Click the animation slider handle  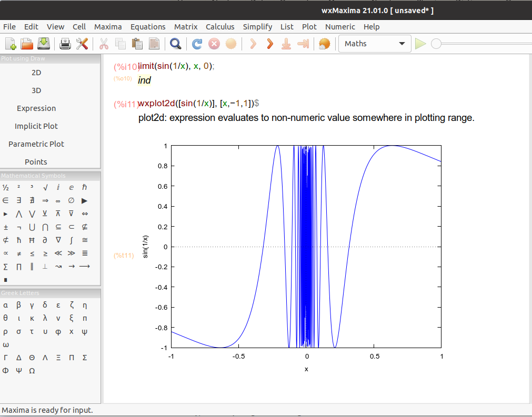436,44
